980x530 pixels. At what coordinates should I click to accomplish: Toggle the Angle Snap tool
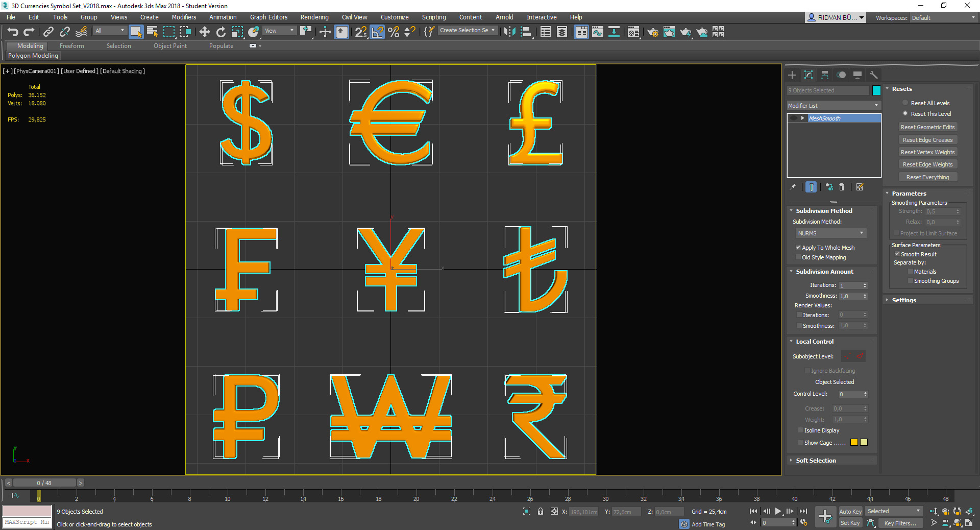pos(377,32)
